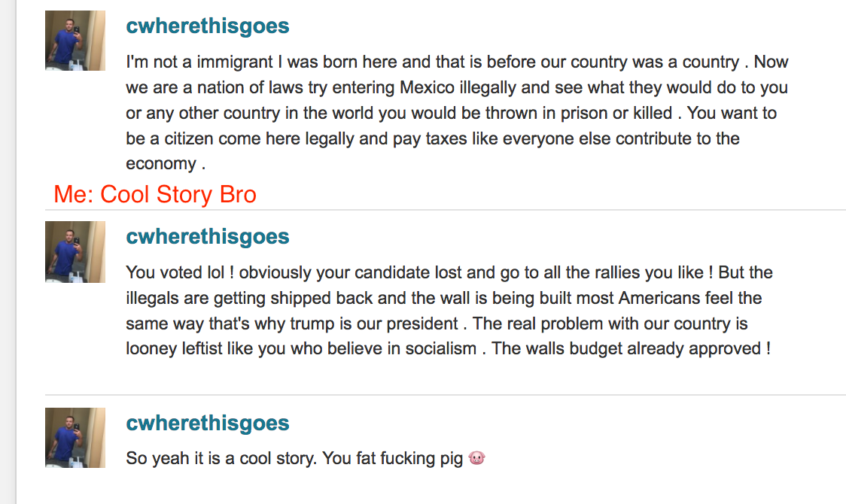The height and width of the screenshot is (504, 846).
Task: Click the red "Me: Cool Story Bro" annotation
Action: [x=155, y=194]
